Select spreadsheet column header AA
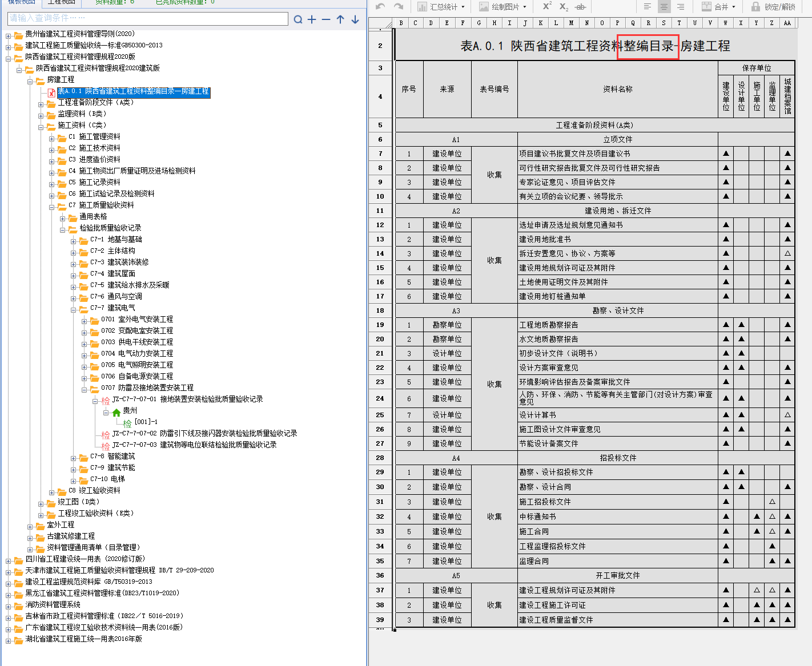812x666 pixels. coord(787,23)
